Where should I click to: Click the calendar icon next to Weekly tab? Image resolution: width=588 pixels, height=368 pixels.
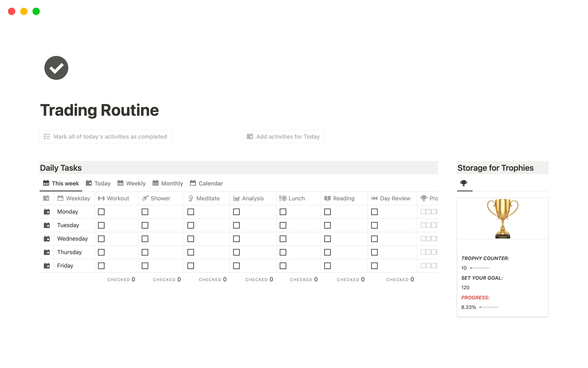click(x=120, y=183)
